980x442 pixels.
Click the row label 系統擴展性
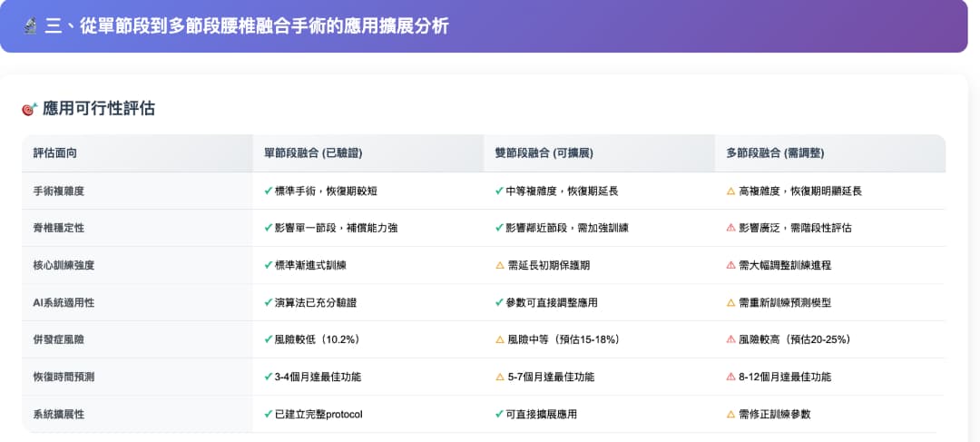59,414
